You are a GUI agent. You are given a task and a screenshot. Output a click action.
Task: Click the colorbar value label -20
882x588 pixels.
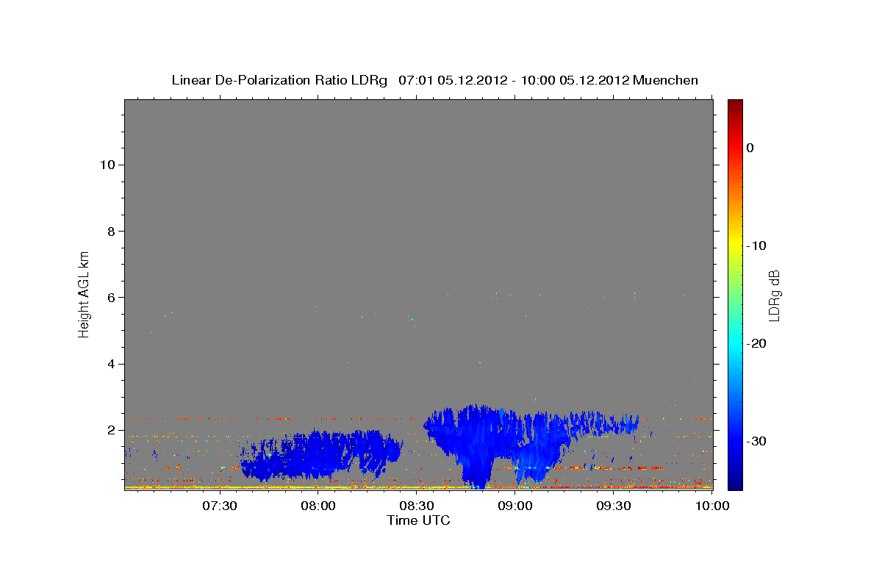pyautogui.click(x=758, y=343)
